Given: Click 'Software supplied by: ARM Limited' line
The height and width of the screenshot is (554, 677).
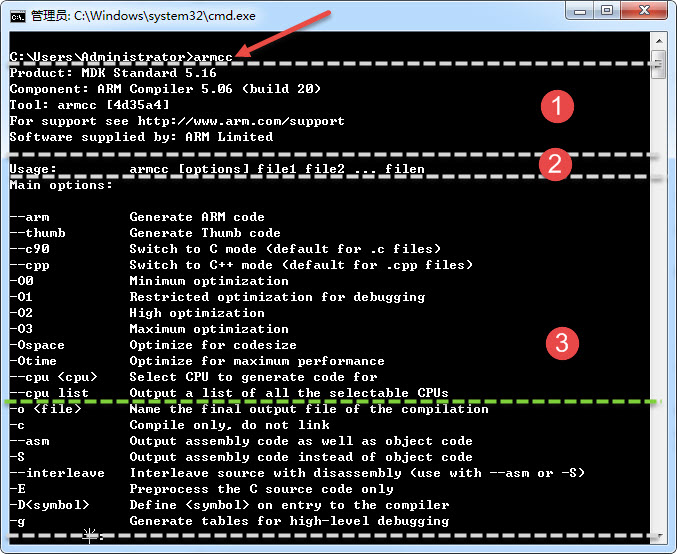Looking at the screenshot, I should point(141,136).
